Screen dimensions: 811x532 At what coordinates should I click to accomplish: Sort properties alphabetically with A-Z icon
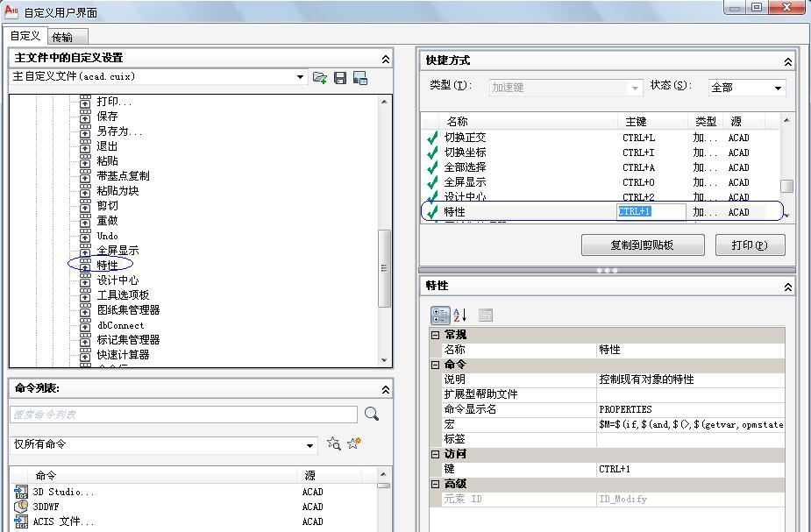[459, 315]
